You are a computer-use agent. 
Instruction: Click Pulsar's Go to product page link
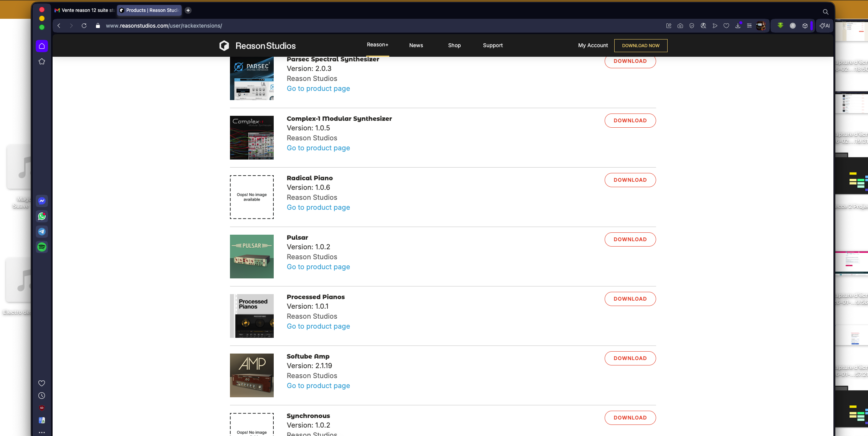[318, 267]
